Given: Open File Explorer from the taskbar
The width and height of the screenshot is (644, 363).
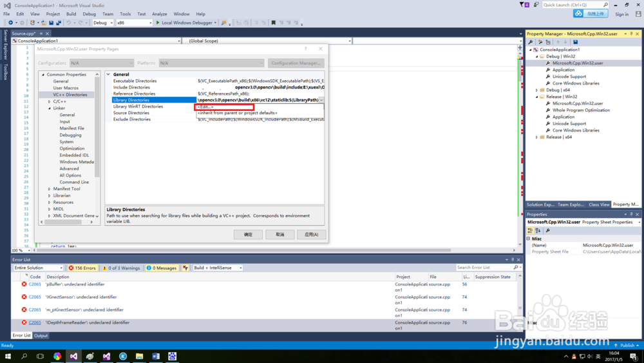Looking at the screenshot, I should tap(139, 357).
